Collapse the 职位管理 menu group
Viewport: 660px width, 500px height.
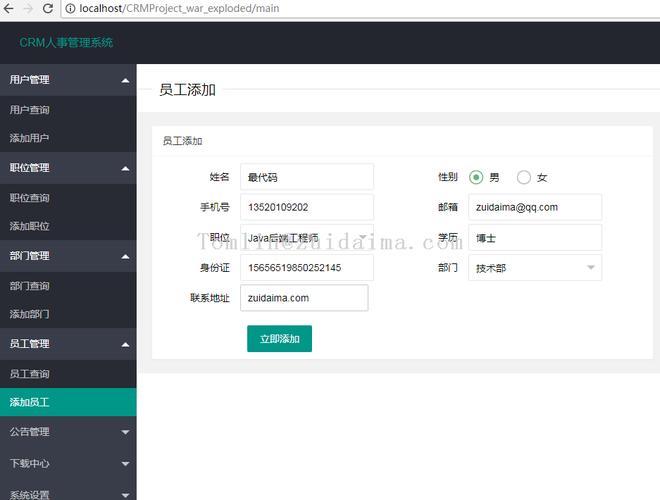(x=68, y=168)
